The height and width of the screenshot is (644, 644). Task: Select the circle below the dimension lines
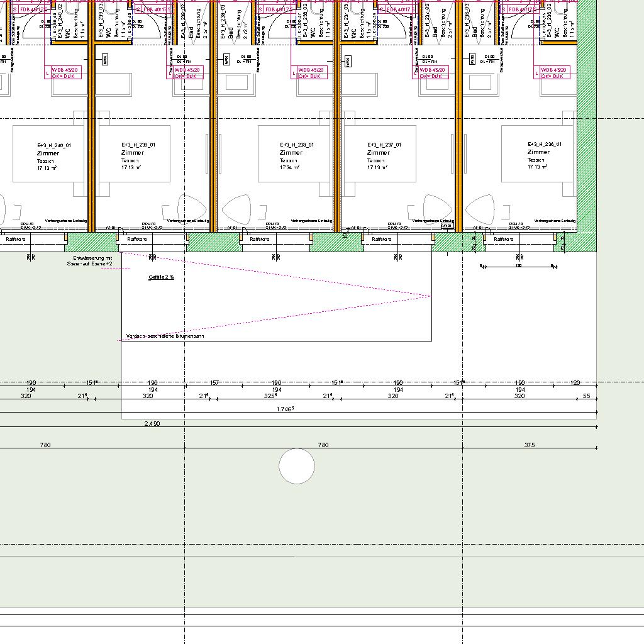297,467
